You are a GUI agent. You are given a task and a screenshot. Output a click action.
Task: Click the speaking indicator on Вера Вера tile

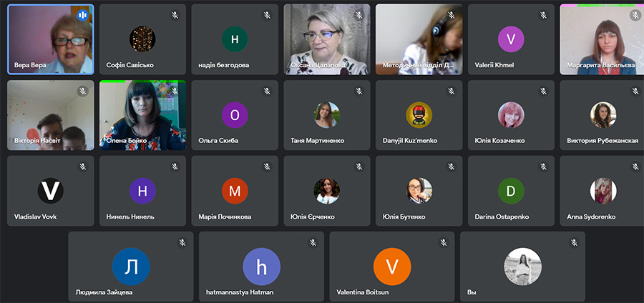click(82, 16)
